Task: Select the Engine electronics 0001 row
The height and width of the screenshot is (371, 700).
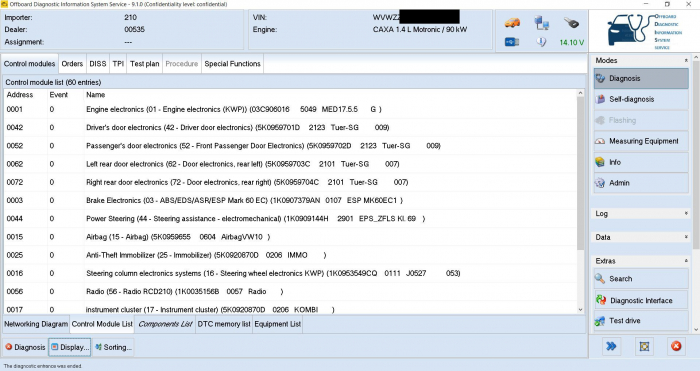Action: [290, 109]
